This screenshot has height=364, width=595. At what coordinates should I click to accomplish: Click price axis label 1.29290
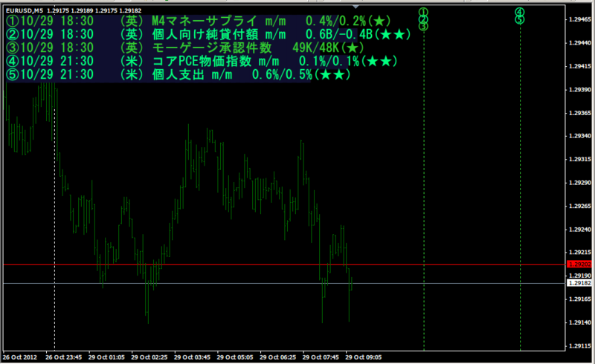[x=580, y=183]
